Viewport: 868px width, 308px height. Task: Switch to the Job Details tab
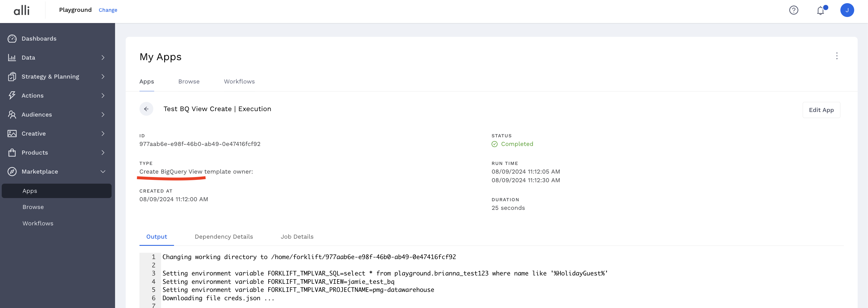(x=297, y=237)
